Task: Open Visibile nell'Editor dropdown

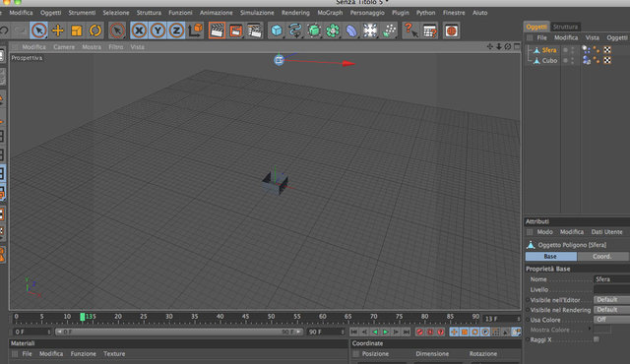Action: [x=612, y=300]
